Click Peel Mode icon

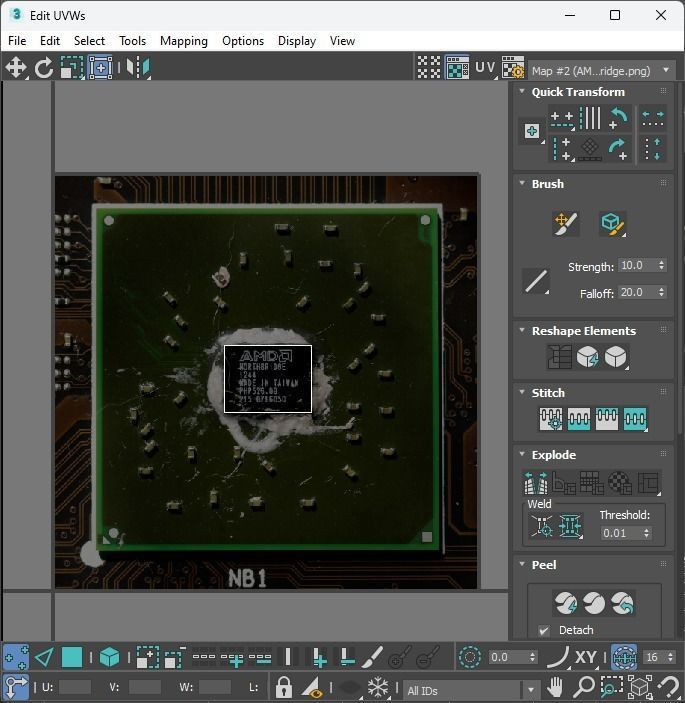(x=594, y=603)
